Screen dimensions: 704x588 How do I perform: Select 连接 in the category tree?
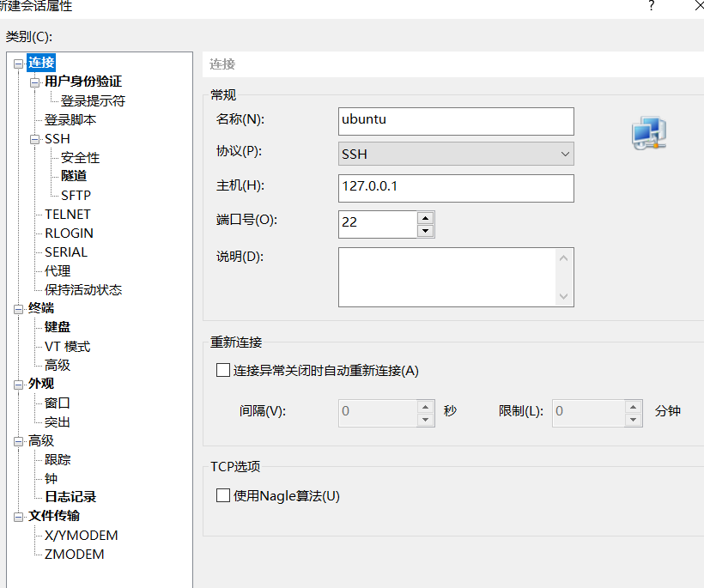pyautogui.click(x=41, y=63)
